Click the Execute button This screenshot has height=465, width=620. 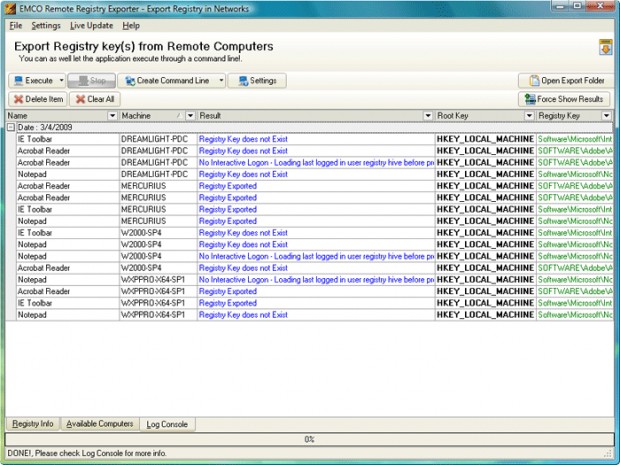(33, 81)
